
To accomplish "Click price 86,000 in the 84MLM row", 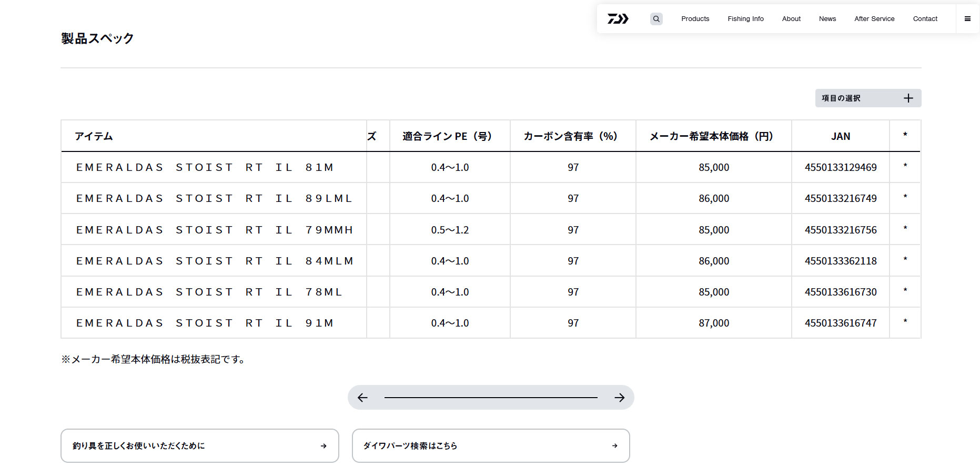I will point(714,261).
